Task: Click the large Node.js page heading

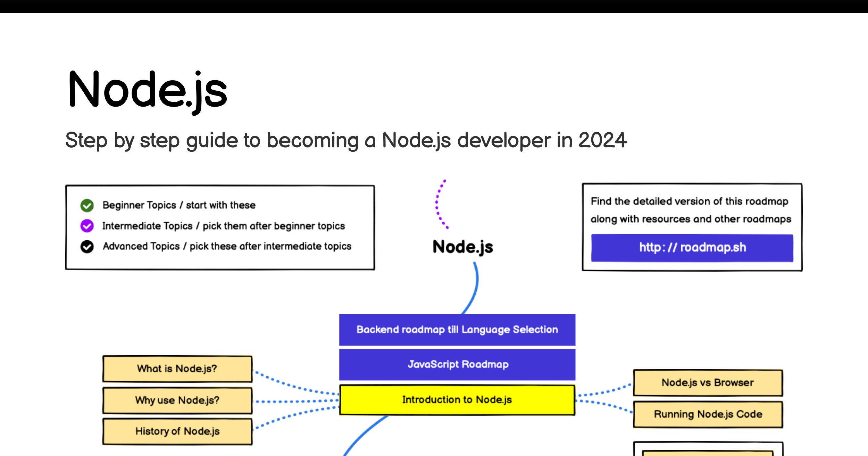Action: 148,91
